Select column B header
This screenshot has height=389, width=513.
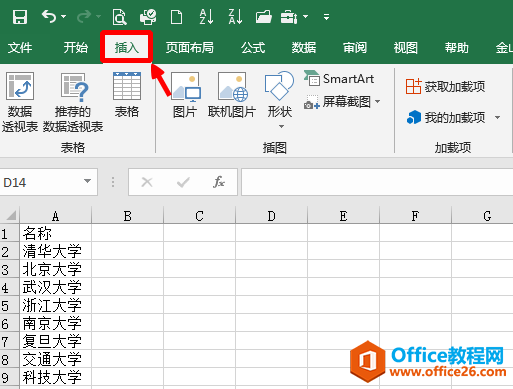127,216
